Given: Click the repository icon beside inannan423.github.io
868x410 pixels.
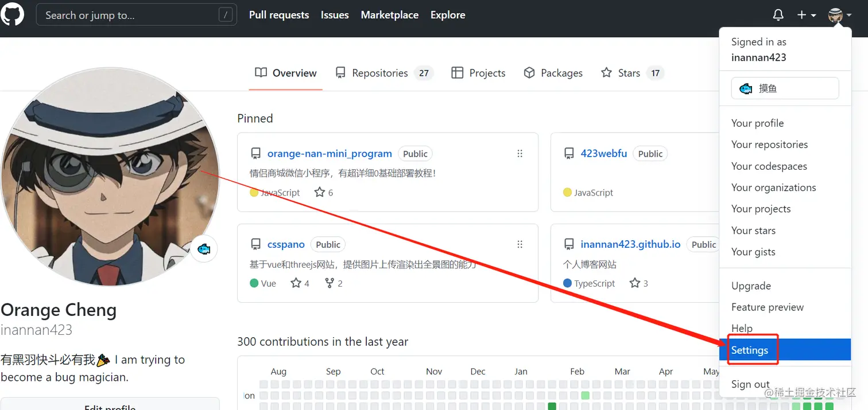Looking at the screenshot, I should (x=569, y=244).
